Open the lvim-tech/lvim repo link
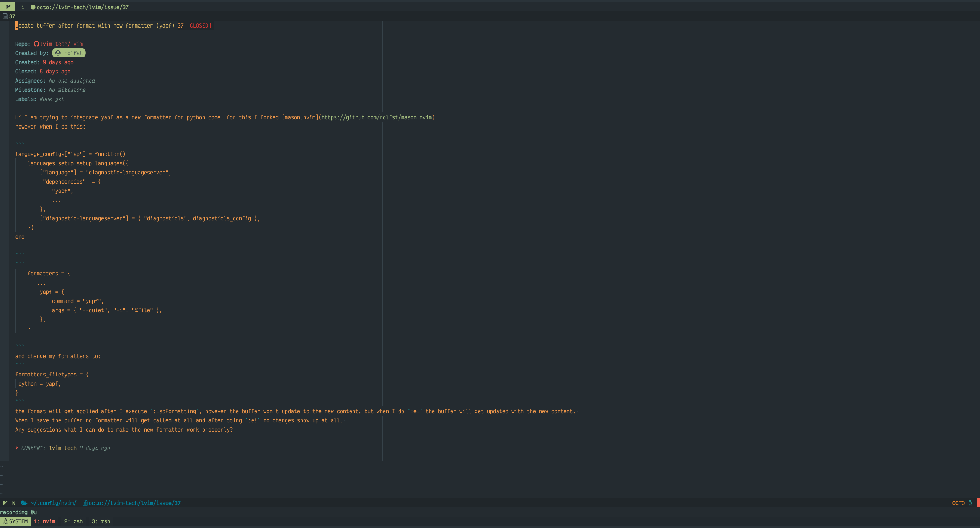This screenshot has width=980, height=528. (x=61, y=44)
